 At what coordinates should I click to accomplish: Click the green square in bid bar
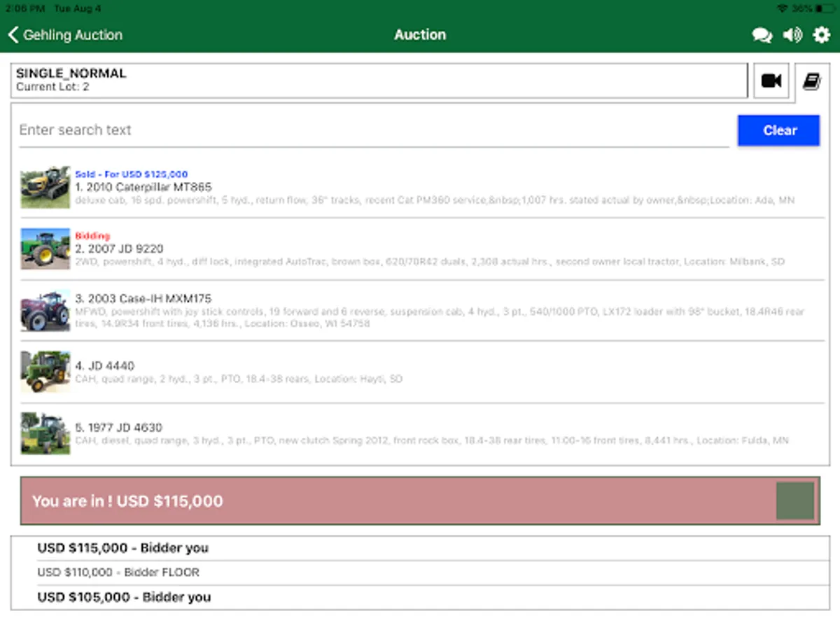click(795, 500)
